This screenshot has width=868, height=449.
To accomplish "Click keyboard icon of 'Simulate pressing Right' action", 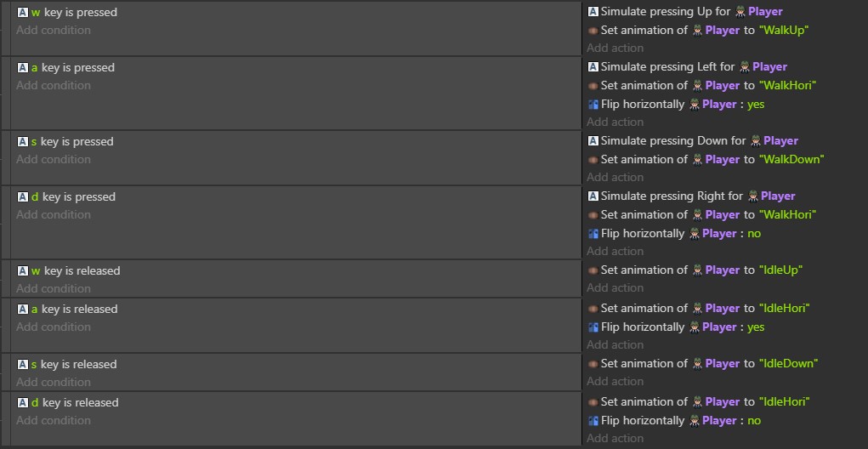I will [593, 196].
